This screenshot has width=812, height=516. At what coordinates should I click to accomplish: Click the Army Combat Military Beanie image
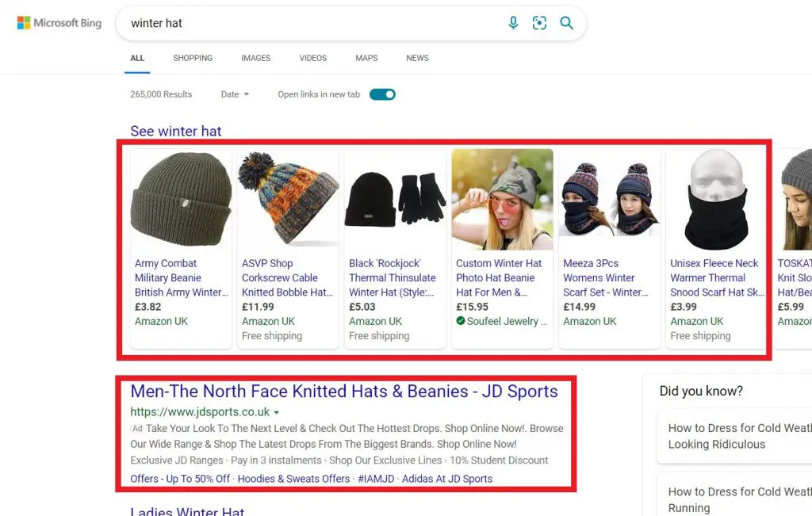pos(182,200)
